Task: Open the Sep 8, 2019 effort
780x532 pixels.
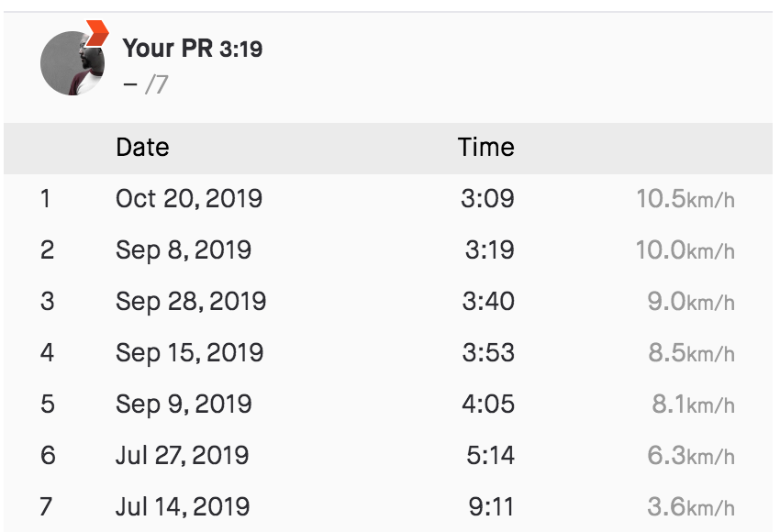Action: coord(184,249)
